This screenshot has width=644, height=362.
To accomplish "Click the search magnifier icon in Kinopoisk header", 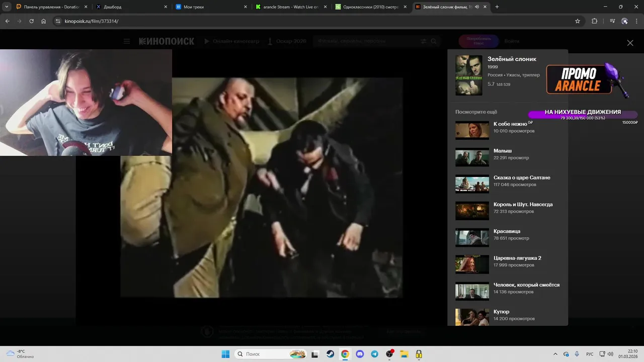I will tap(434, 41).
